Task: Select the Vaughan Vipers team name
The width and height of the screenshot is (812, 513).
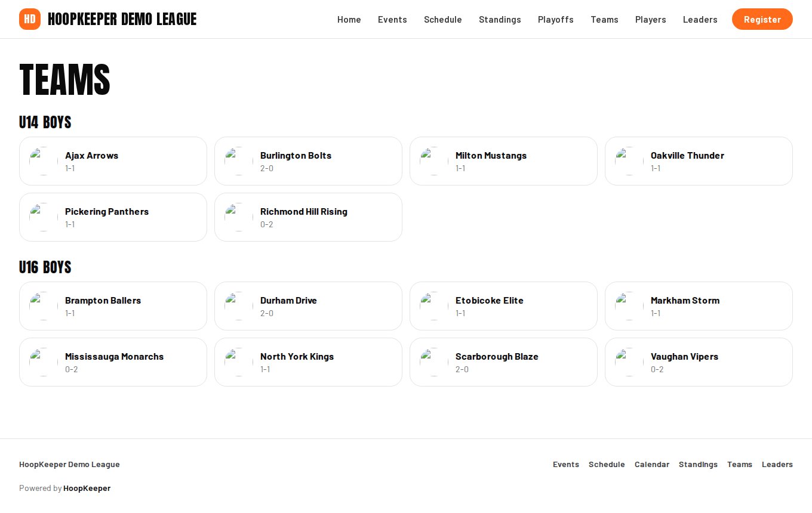Action: click(x=684, y=356)
